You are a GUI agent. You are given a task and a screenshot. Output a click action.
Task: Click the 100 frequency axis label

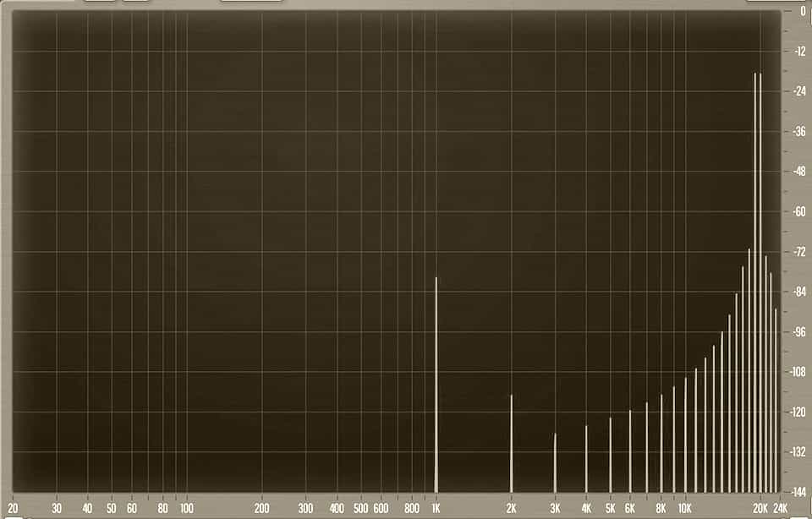[x=186, y=508]
